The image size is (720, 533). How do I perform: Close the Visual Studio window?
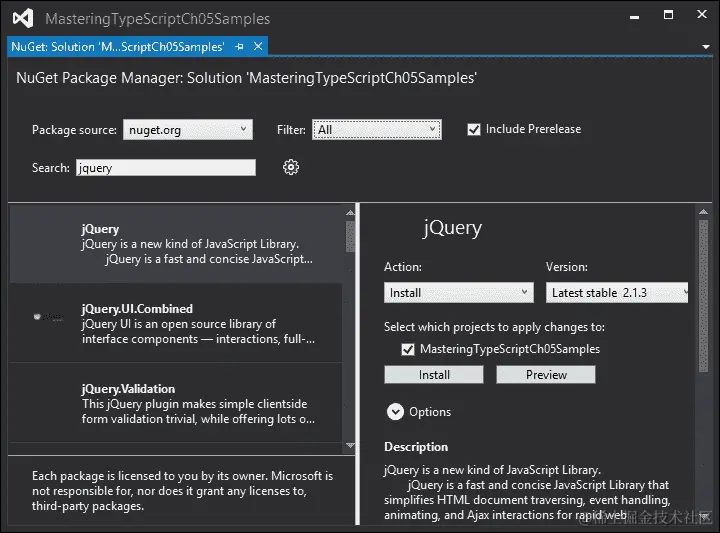tap(702, 15)
